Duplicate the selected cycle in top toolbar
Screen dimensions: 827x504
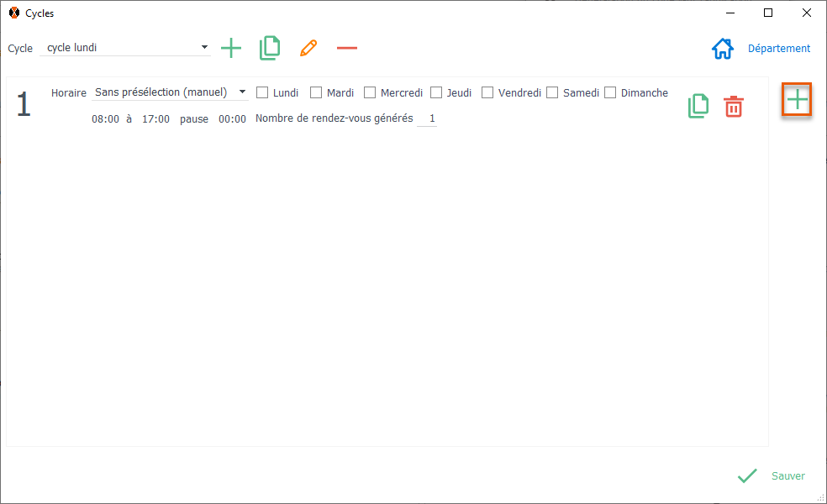270,48
